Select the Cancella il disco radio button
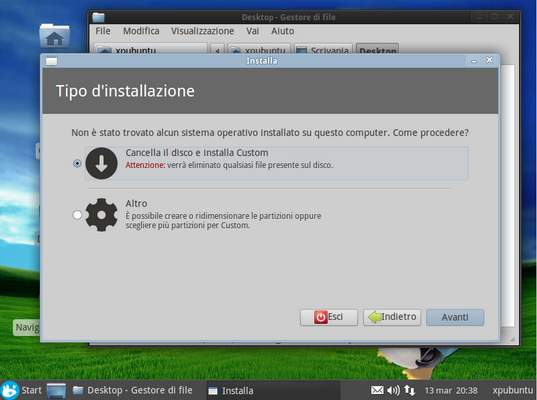Screen dimensions: 537x400 point(77,163)
